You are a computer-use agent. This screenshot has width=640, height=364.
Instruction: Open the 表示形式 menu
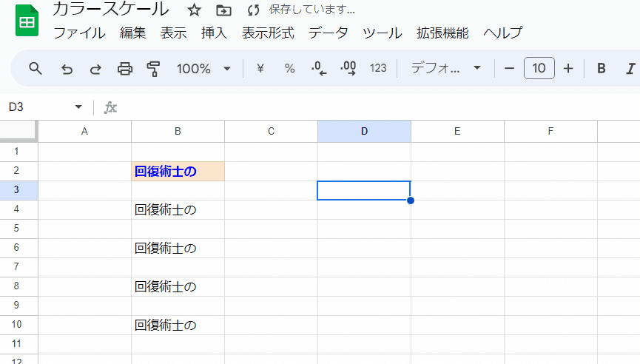pos(268,33)
